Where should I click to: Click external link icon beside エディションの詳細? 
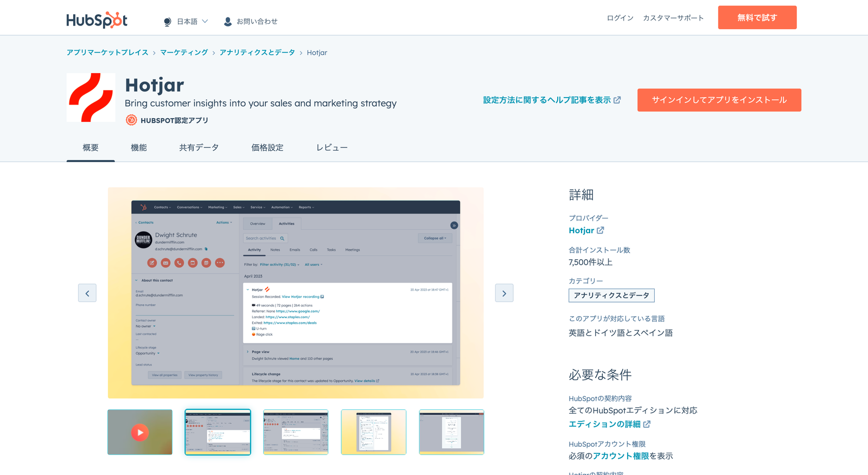[647, 424]
